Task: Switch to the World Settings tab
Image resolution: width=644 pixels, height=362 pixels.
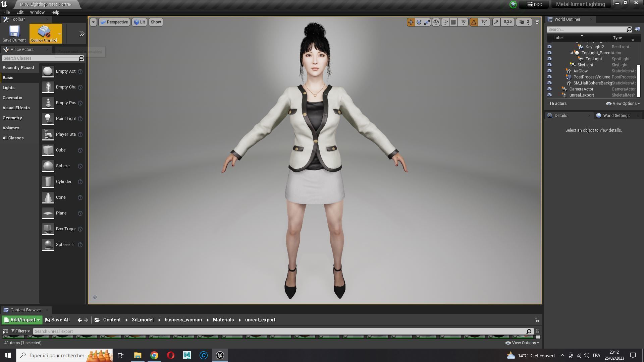Action: click(x=616, y=116)
